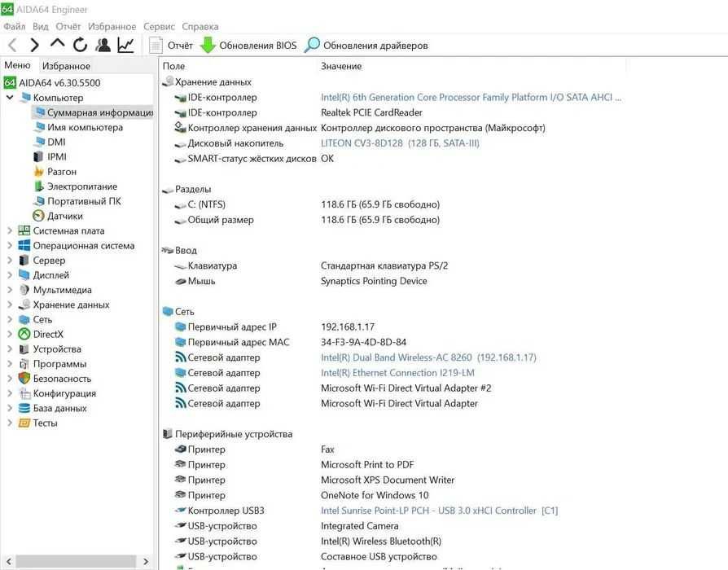Refresh the page with the circular arrow icon
The width and height of the screenshot is (728, 570).
(x=81, y=45)
